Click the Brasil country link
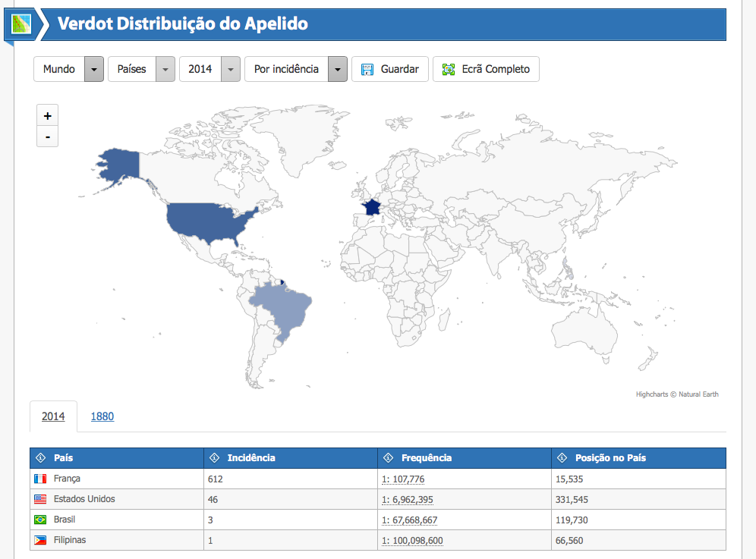Image resolution: width=756 pixels, height=559 pixels. [64, 520]
